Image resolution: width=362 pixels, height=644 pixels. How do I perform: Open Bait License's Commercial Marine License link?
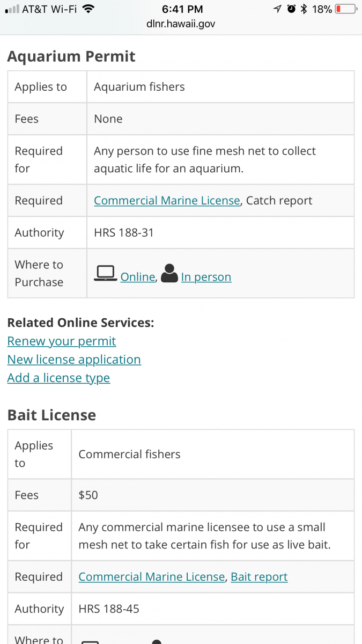(x=152, y=577)
